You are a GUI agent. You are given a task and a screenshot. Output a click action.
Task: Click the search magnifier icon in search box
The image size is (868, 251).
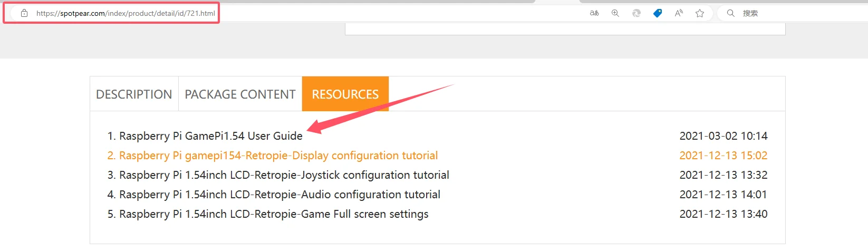[x=731, y=13]
